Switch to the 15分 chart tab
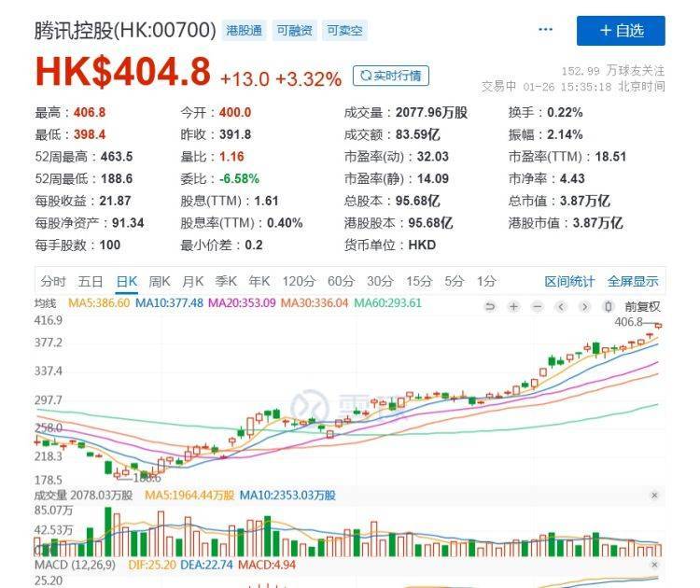This screenshot has height=588, width=700. point(419,281)
